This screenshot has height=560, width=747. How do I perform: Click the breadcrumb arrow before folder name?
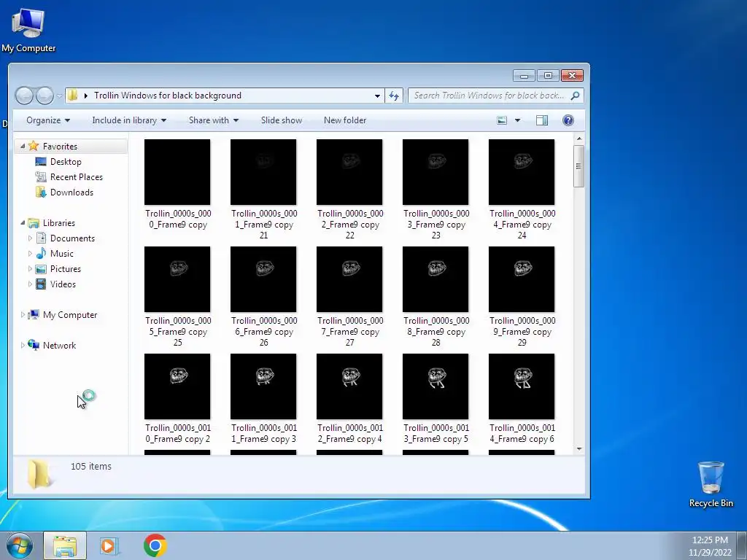86,96
